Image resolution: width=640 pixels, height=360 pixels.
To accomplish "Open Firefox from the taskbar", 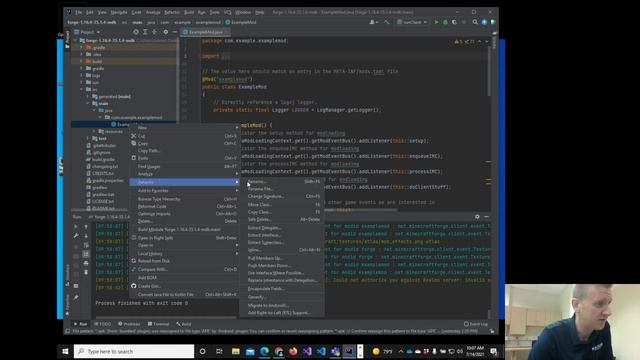I will pyautogui.click(x=293, y=351).
